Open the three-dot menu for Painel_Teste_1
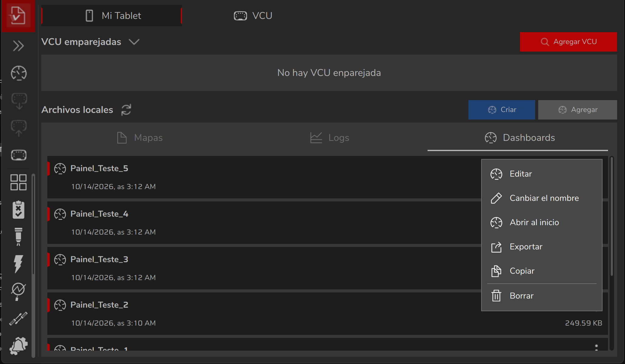Image resolution: width=625 pixels, height=364 pixels. click(596, 348)
